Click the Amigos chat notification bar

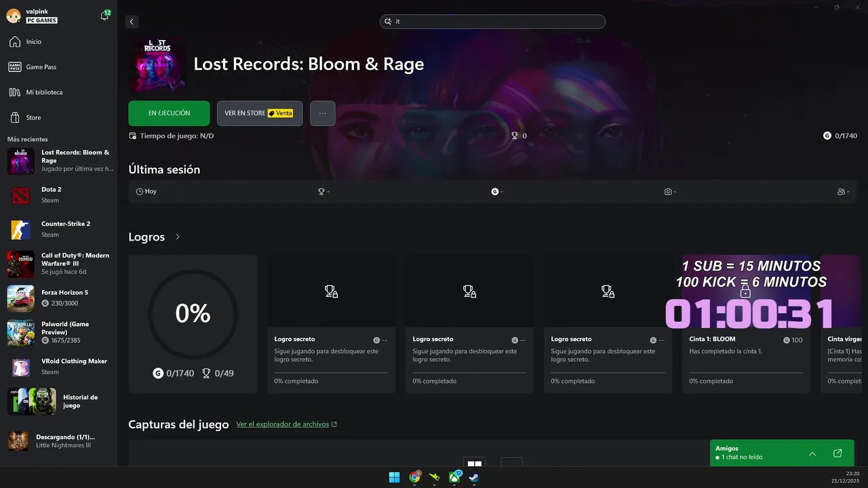pyautogui.click(x=782, y=453)
